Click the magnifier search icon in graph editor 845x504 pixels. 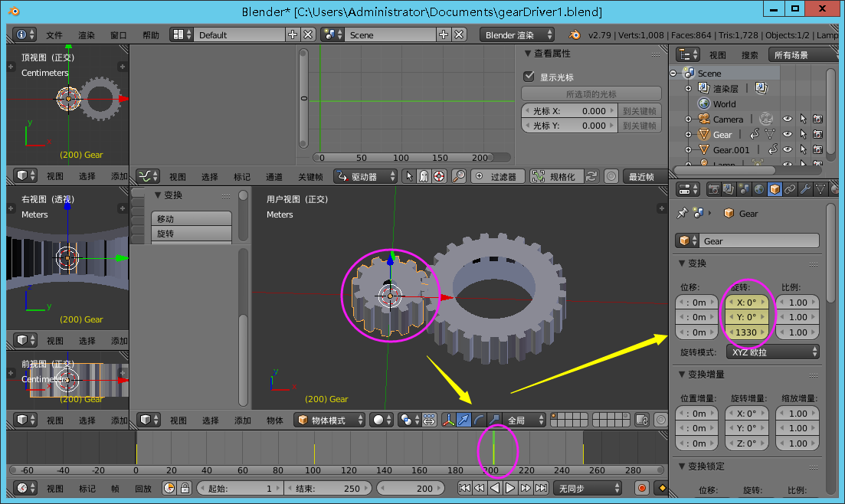click(459, 176)
